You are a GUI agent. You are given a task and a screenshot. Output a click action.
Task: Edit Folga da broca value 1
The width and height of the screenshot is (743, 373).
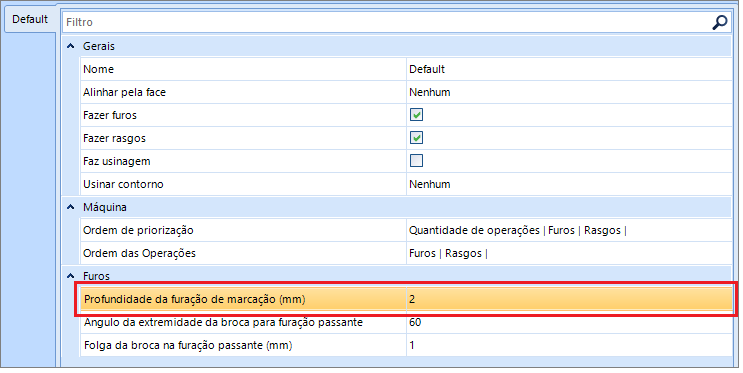[x=569, y=345]
